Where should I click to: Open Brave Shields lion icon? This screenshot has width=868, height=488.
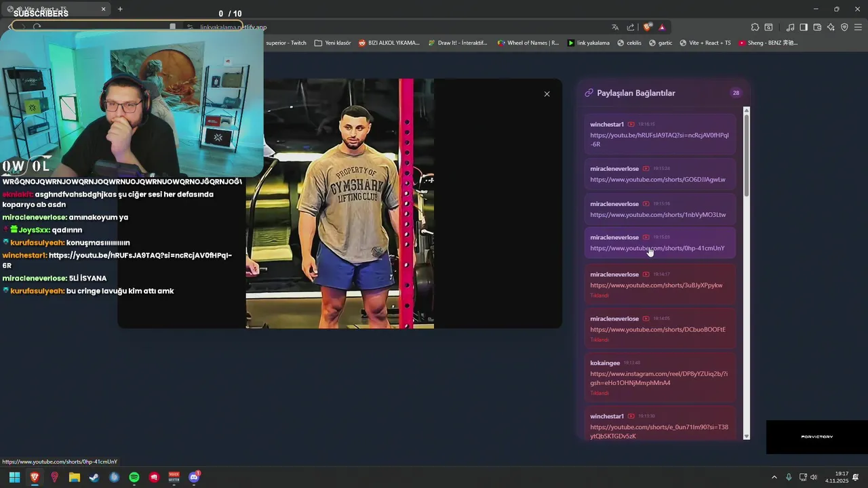coord(648,27)
